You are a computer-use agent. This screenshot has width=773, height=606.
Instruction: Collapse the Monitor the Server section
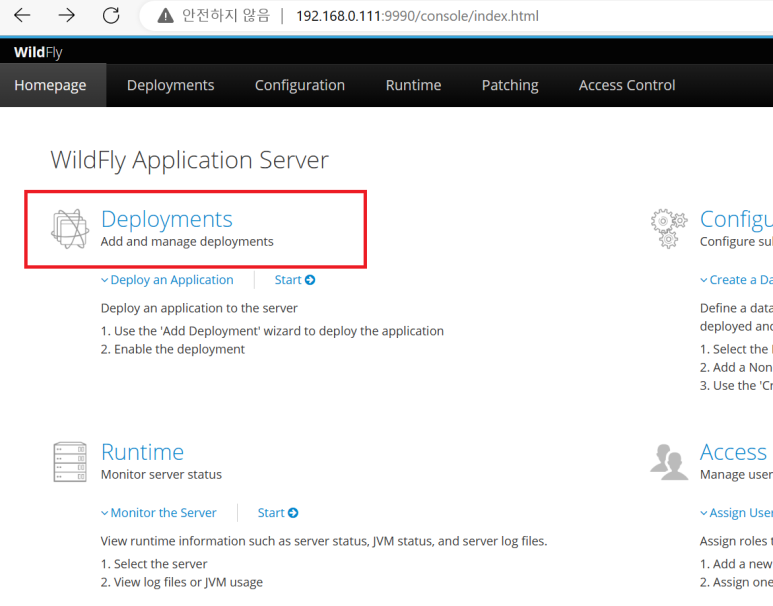[x=159, y=513]
